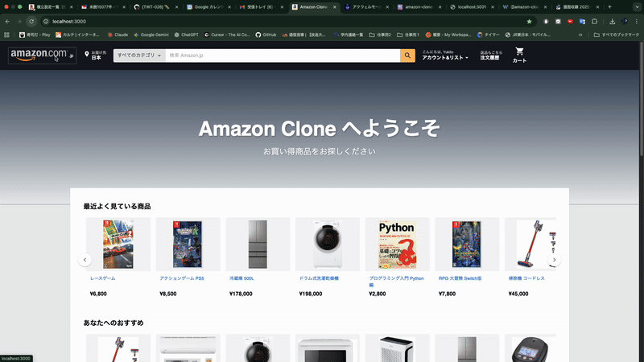
Task: Click the Amazon.jp search field
Action: pyautogui.click(x=283, y=56)
